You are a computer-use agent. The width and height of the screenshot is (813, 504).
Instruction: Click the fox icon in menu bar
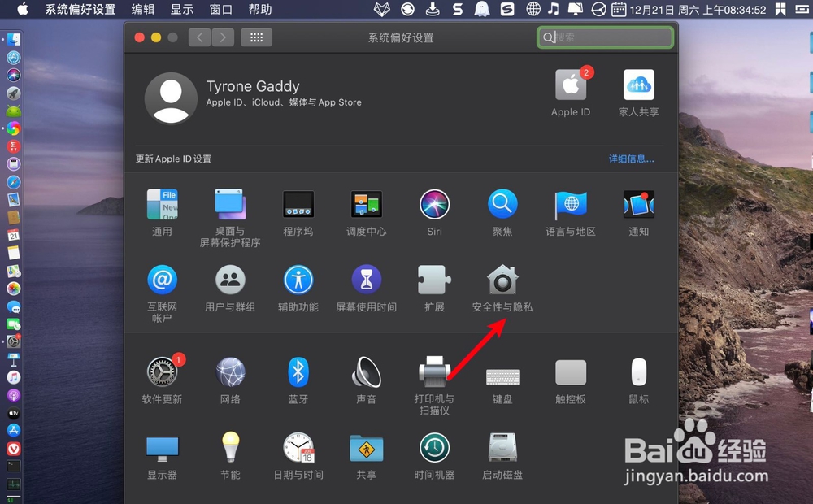coord(382,9)
